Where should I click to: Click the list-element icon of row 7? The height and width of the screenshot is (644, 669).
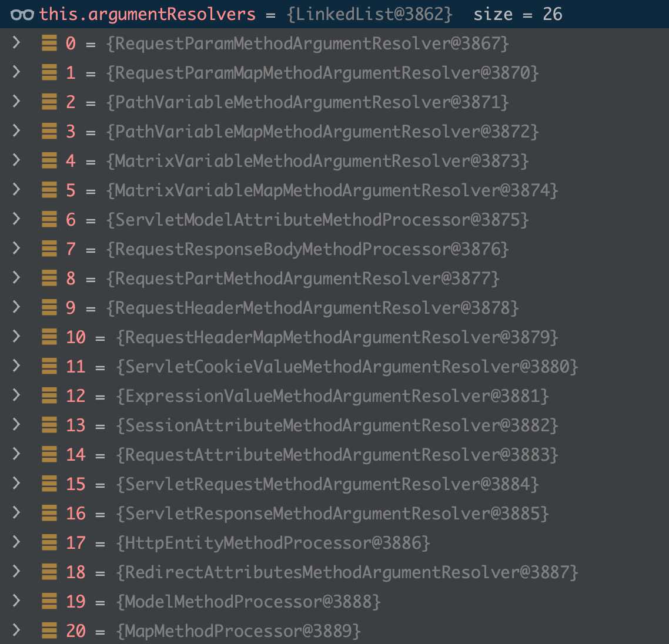49,249
